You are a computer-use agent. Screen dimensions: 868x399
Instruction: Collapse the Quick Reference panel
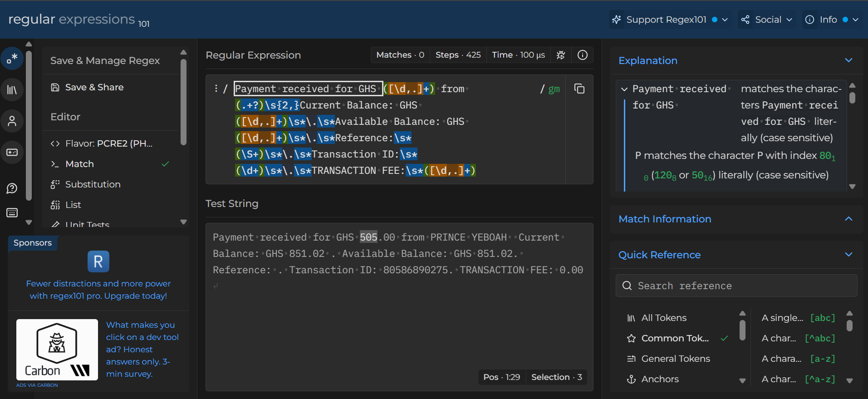point(849,255)
